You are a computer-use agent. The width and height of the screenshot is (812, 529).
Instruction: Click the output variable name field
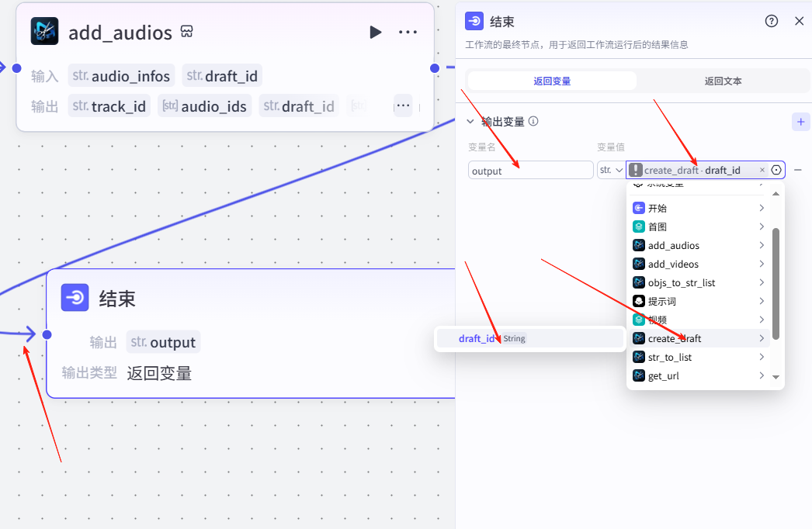[x=531, y=171]
